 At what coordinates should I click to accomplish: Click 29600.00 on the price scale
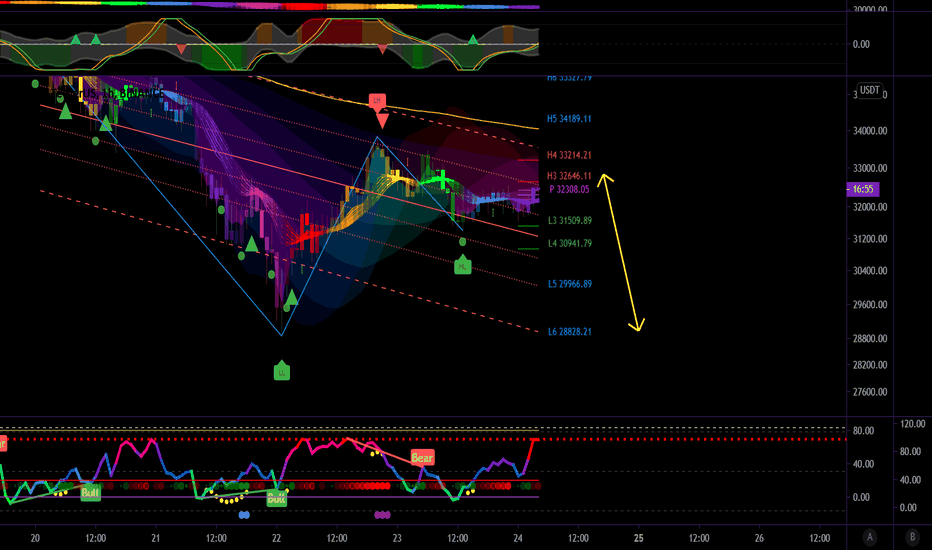(x=870, y=304)
